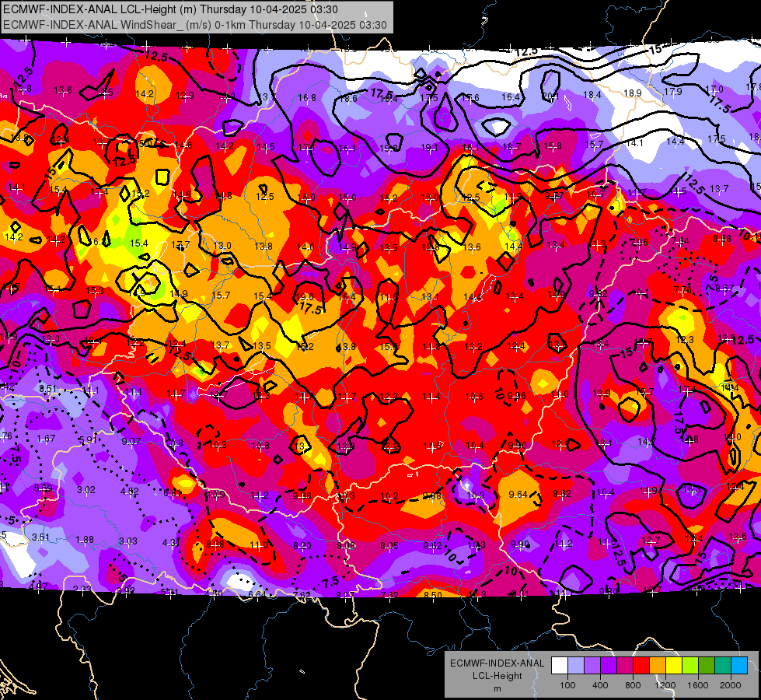
Task: Click the wind shear value '8.05'
Action: 389,546
